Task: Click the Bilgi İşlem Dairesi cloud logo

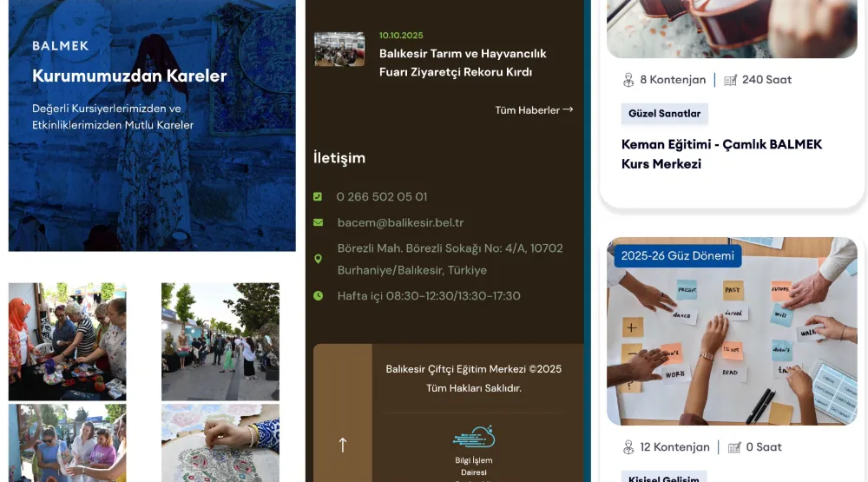Action: 473,437
